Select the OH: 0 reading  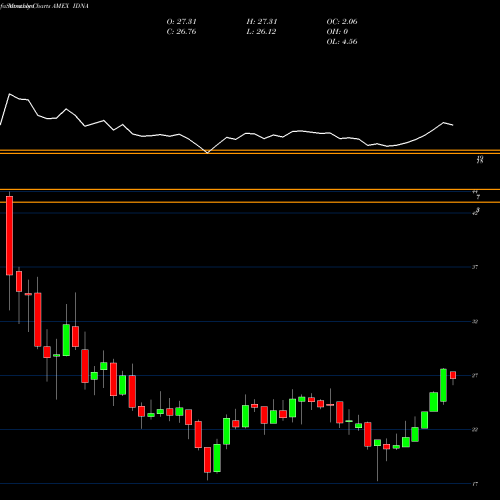(x=337, y=32)
